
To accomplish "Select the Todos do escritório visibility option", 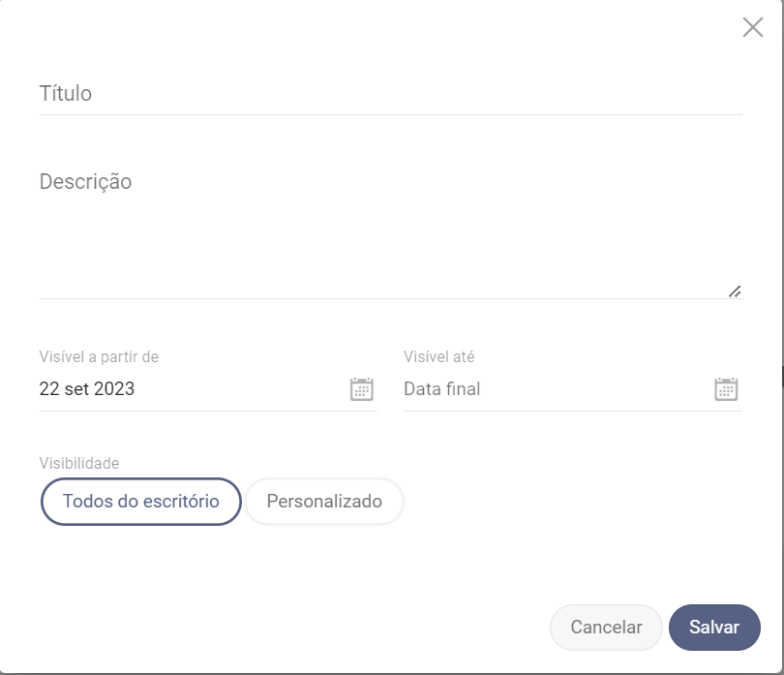I will (x=141, y=502).
